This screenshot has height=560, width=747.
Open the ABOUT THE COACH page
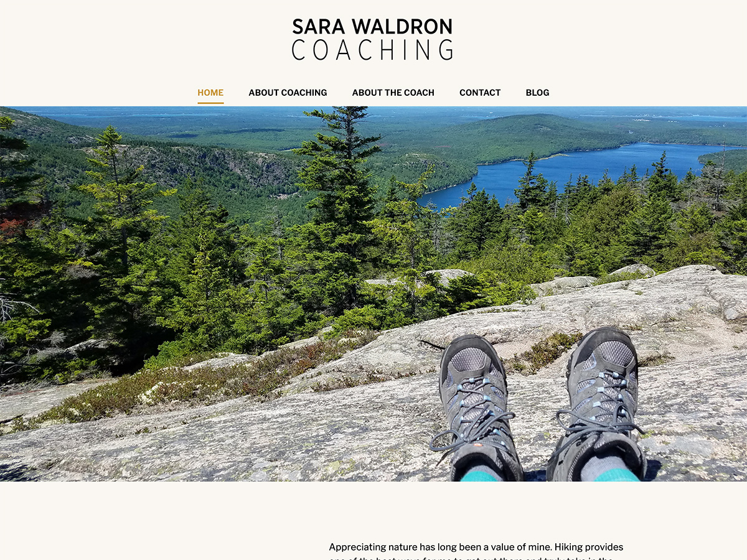393,93
